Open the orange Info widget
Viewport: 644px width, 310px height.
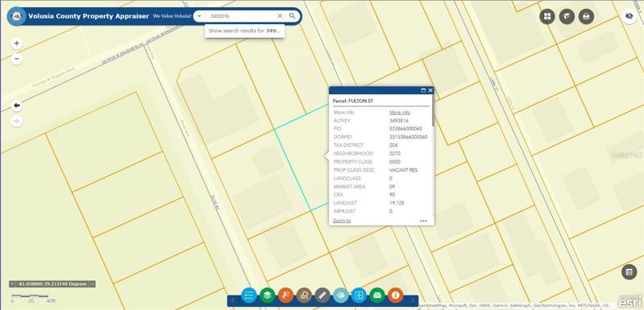pyautogui.click(x=396, y=295)
